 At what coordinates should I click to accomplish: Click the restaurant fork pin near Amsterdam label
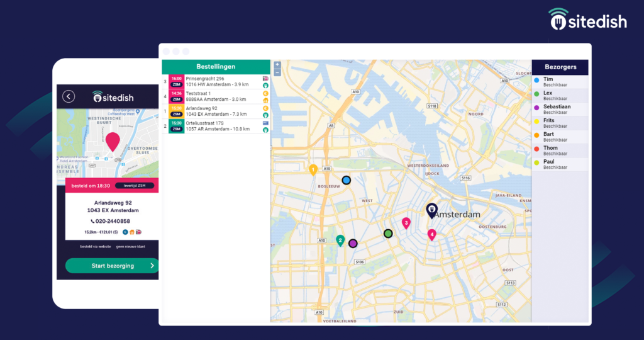431,210
